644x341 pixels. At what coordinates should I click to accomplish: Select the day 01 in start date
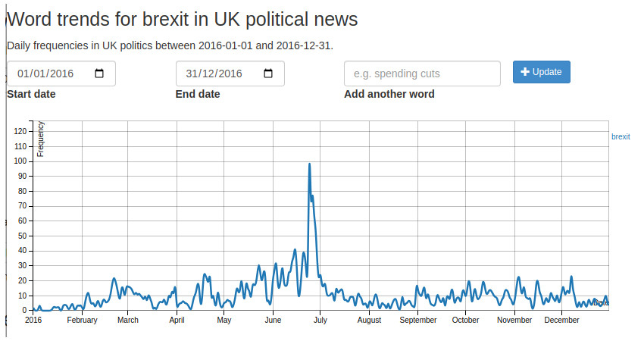[x=23, y=74]
